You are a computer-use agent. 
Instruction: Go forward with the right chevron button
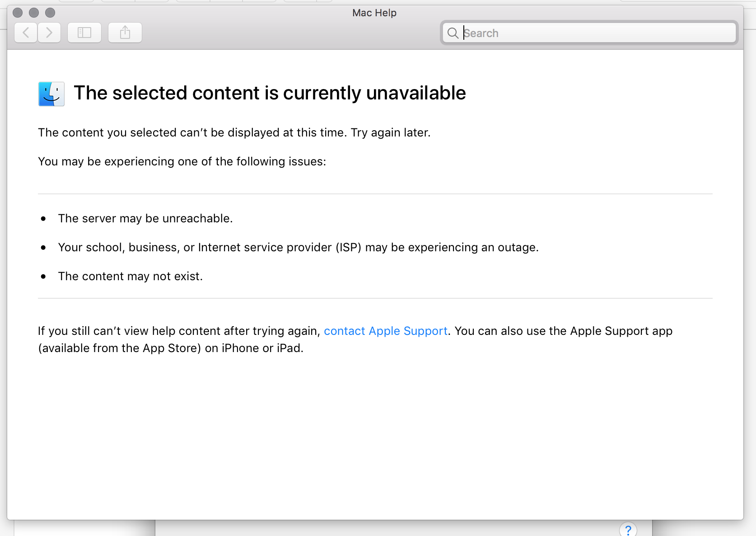pyautogui.click(x=49, y=33)
